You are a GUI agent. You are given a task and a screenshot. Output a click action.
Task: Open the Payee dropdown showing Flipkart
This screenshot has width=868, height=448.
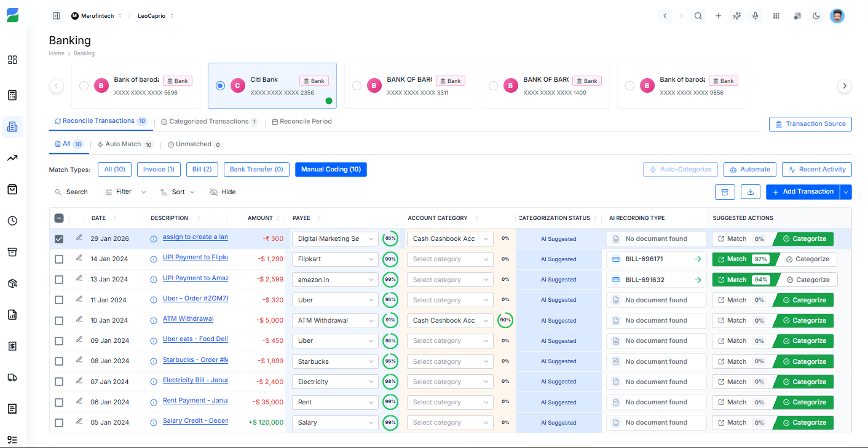[x=334, y=259]
